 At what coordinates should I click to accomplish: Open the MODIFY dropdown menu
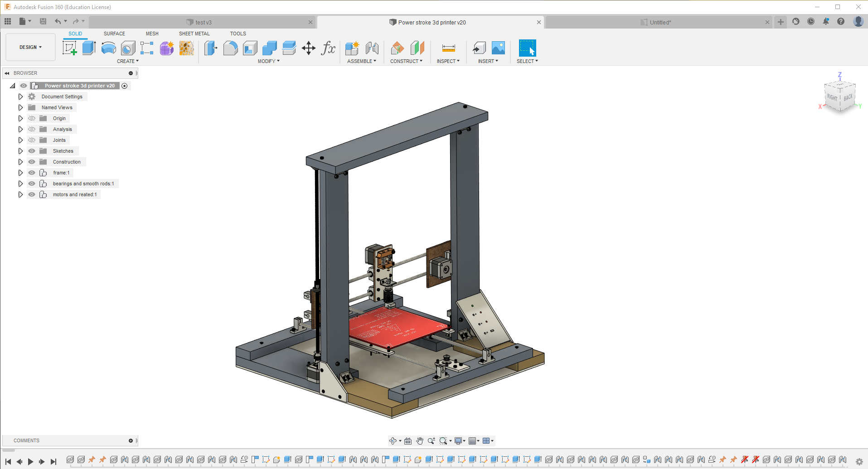(269, 61)
